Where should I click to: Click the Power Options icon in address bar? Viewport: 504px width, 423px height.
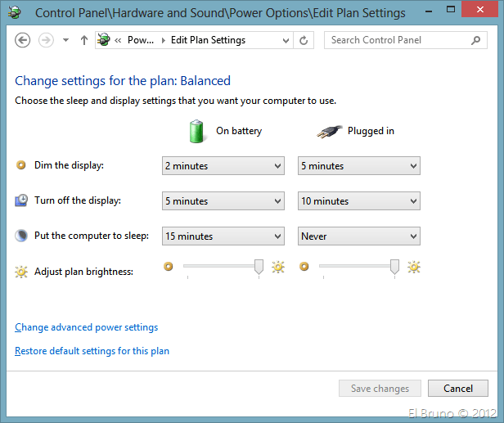coord(105,40)
